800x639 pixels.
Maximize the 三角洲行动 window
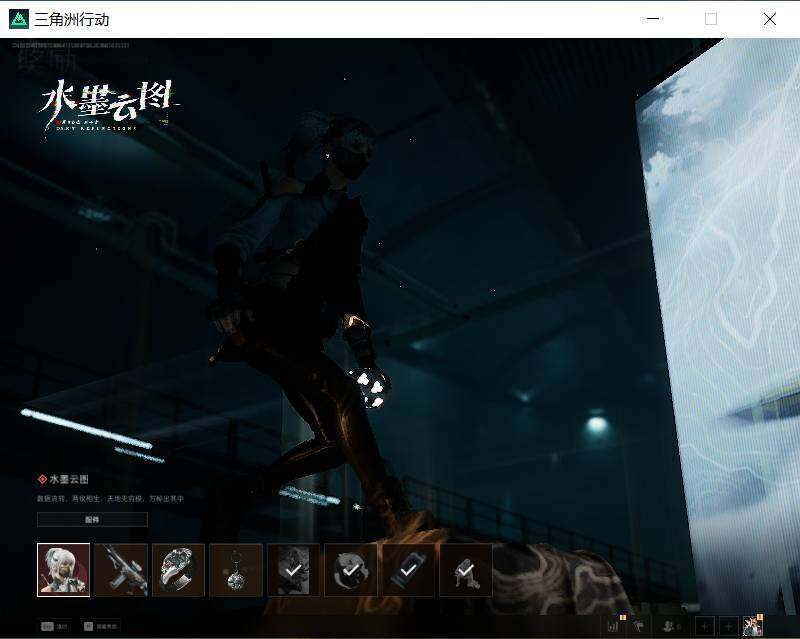tap(711, 19)
